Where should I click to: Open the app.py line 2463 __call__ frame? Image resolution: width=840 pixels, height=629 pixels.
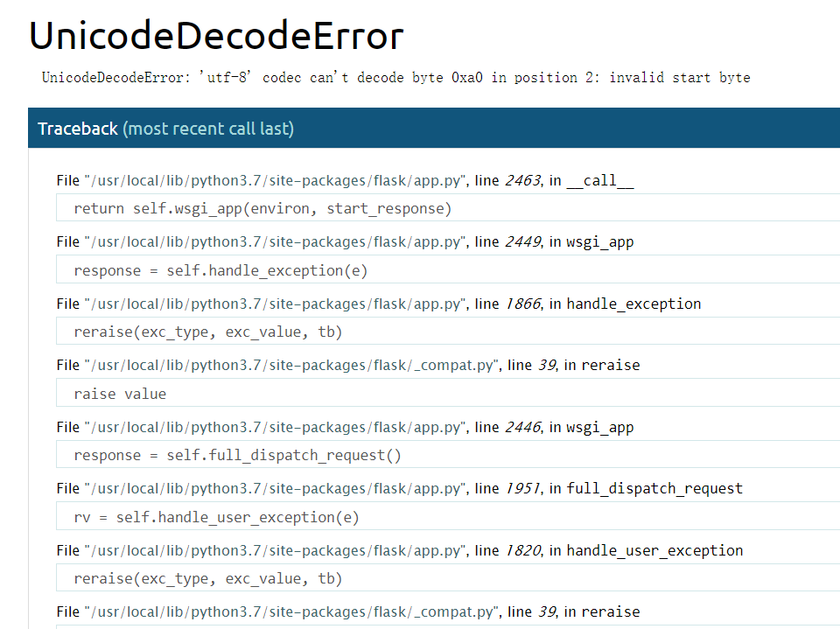tap(345, 180)
